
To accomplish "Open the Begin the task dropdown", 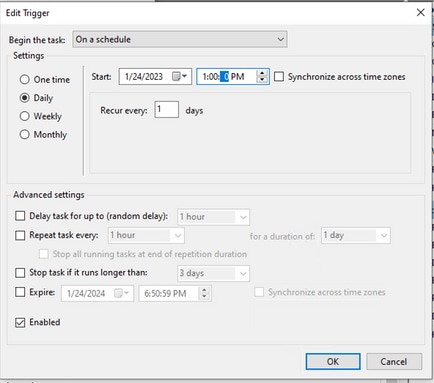I will pyautogui.click(x=180, y=39).
